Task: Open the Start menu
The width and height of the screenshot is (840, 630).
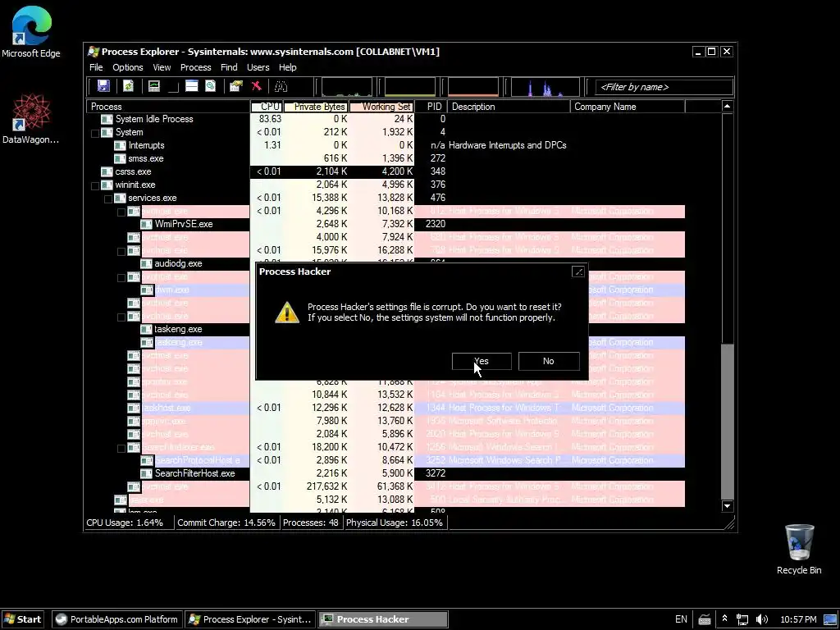Action: tap(22, 619)
